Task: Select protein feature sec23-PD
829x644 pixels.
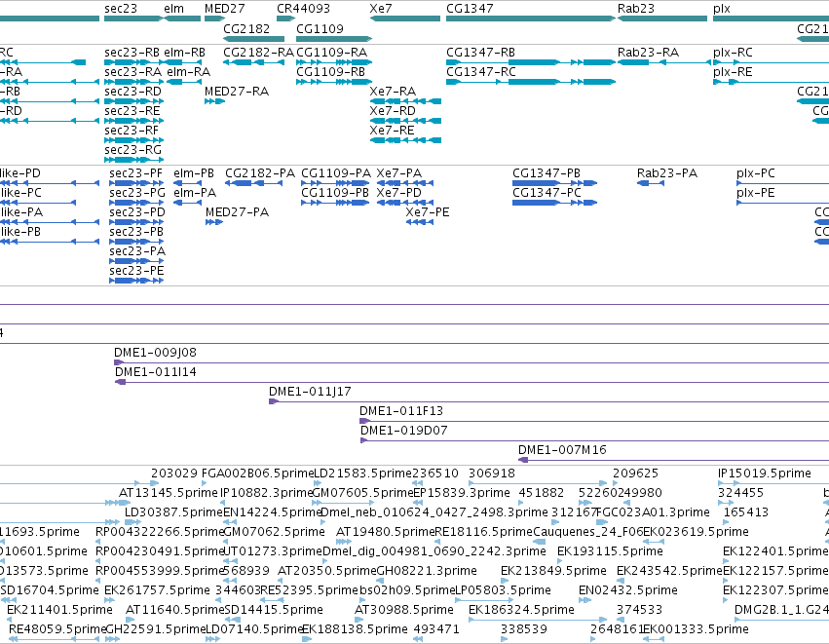Action: coord(136,222)
